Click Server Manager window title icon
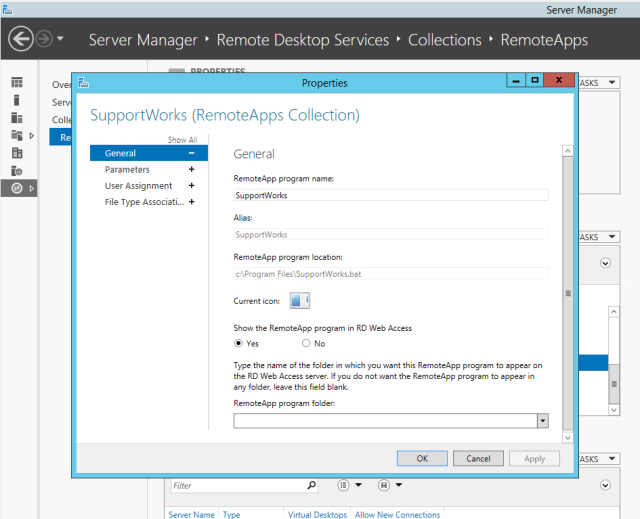The width and height of the screenshot is (640, 519). pyautogui.click(x=7, y=9)
